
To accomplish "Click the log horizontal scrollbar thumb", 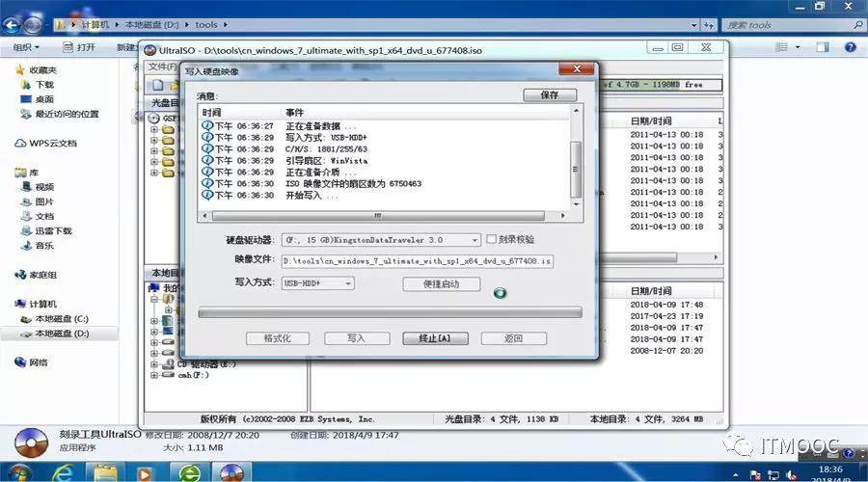I will click(x=378, y=215).
